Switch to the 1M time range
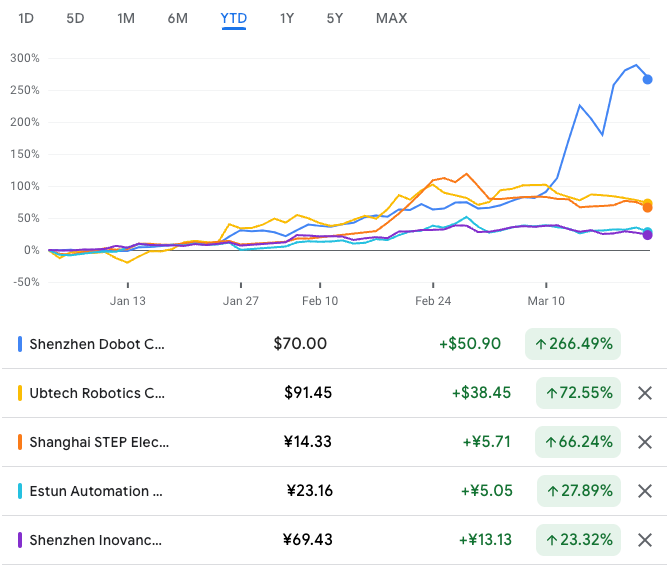 tap(126, 18)
